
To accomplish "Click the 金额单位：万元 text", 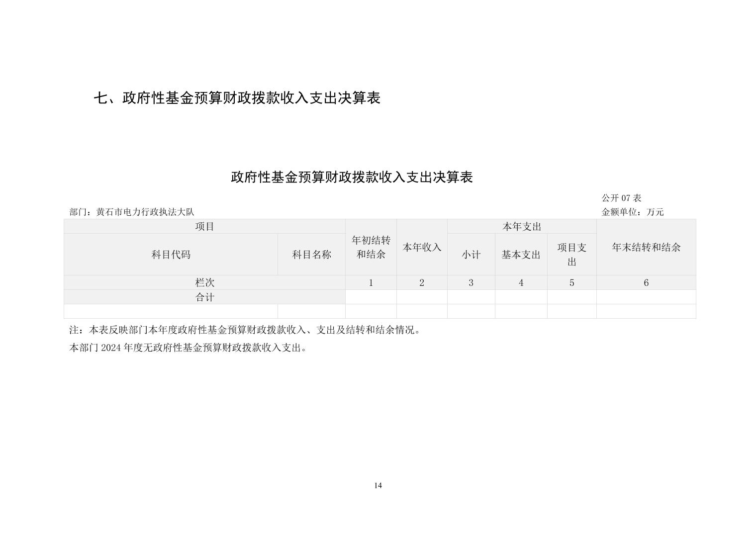I will [x=632, y=212].
